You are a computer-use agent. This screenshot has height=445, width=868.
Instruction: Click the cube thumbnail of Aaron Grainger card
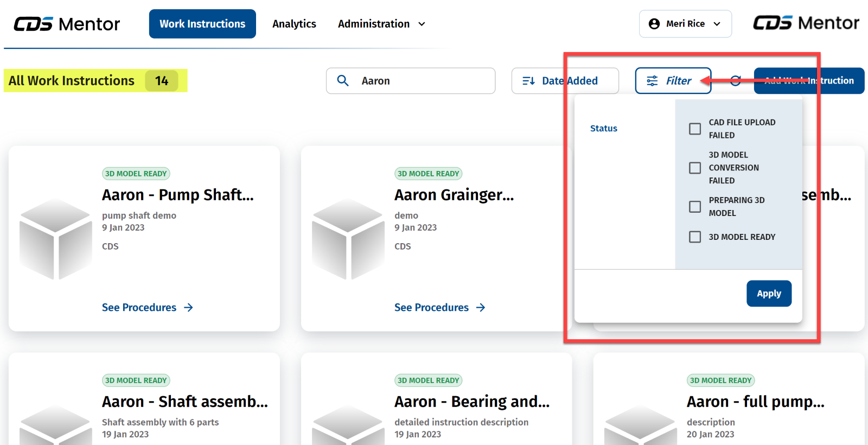point(348,239)
